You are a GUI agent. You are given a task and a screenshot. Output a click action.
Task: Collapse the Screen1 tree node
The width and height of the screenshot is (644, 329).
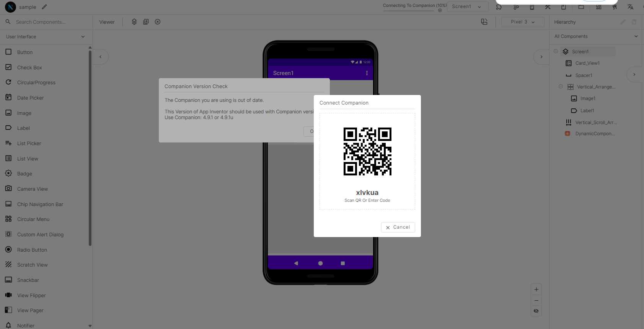pos(556,51)
